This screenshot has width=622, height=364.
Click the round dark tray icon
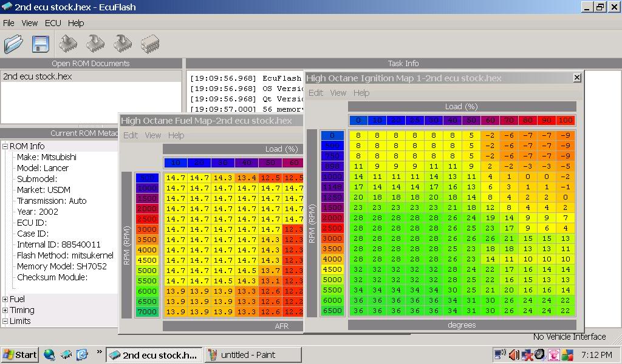(x=540, y=354)
